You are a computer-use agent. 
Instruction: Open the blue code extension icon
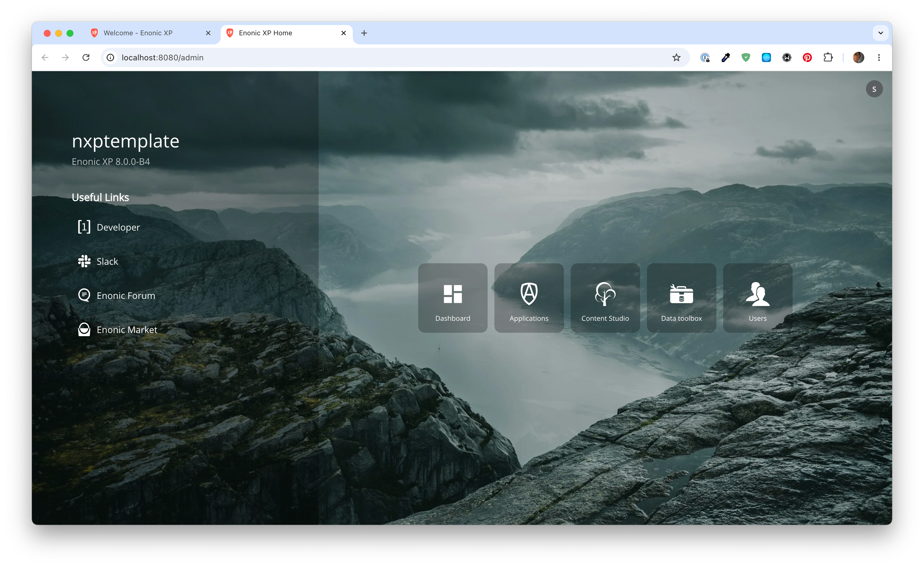(x=766, y=57)
